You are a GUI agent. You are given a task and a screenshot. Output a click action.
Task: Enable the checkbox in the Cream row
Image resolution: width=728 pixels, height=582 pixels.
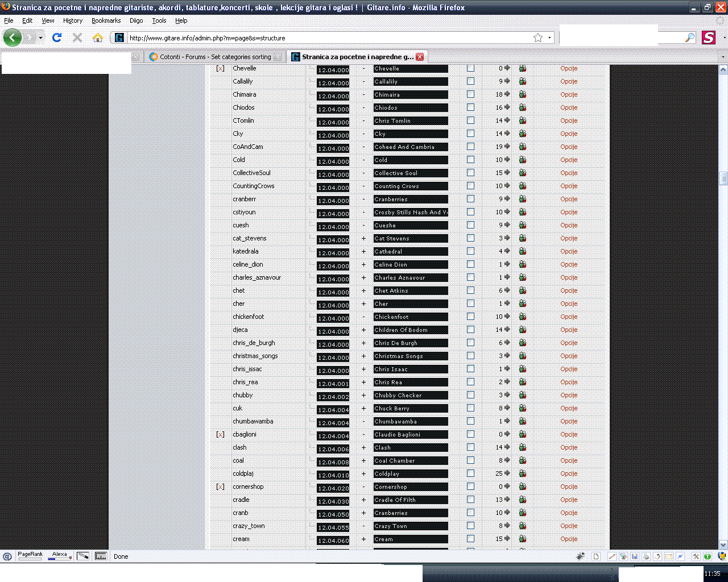[470, 539]
